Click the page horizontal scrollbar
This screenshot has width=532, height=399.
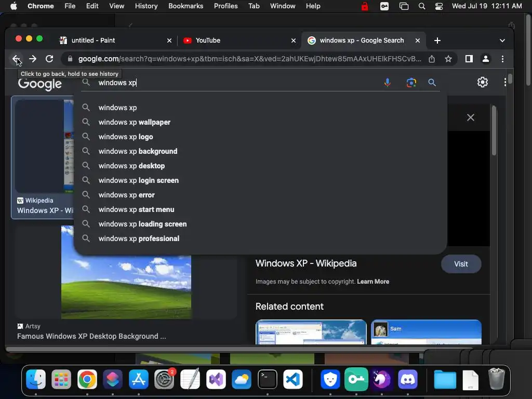coord(239,349)
